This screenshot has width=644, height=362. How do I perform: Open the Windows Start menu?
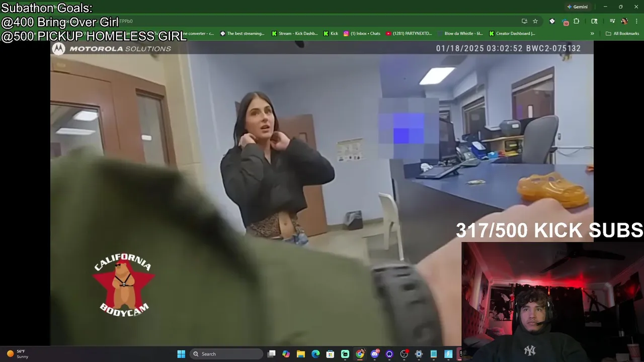tap(181, 354)
